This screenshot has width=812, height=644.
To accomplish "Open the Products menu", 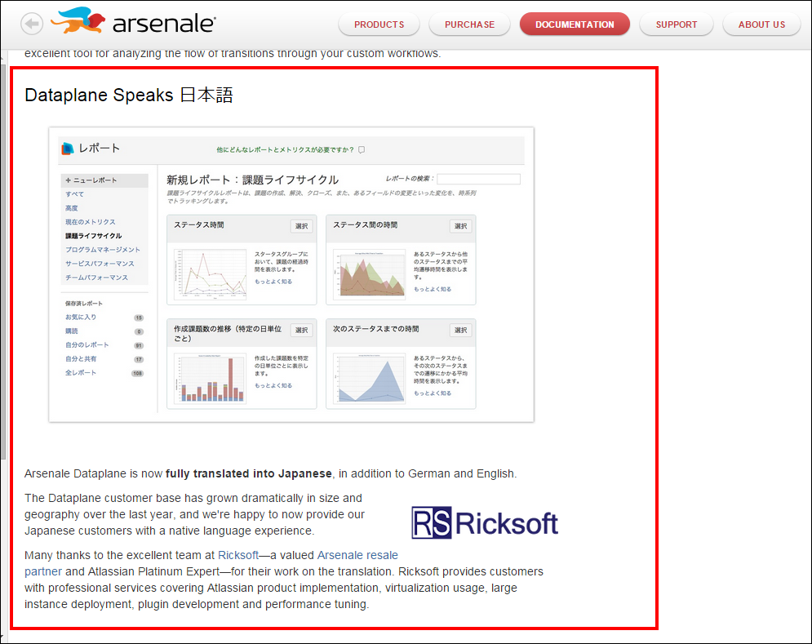I will [x=379, y=24].
